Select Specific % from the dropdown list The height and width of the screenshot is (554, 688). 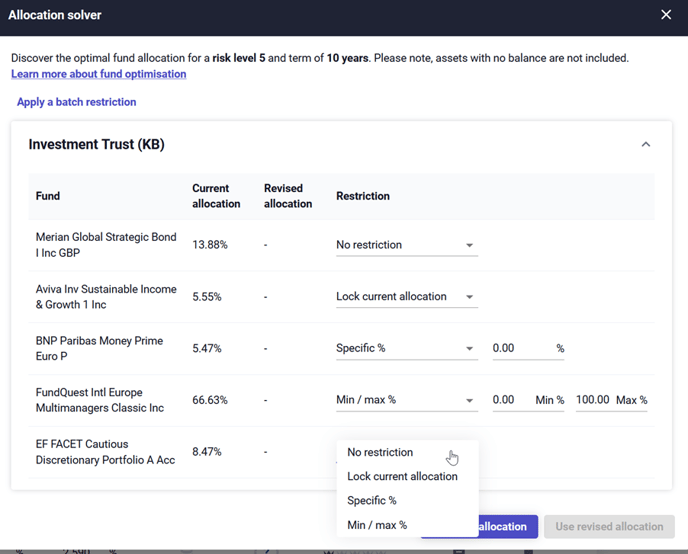(x=372, y=501)
